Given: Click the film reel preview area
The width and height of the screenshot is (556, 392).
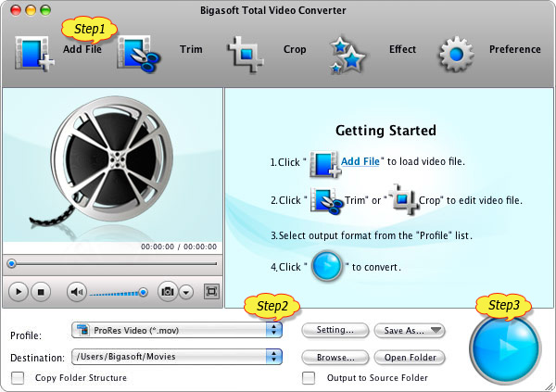Looking at the screenshot, I should pyautogui.click(x=112, y=165).
